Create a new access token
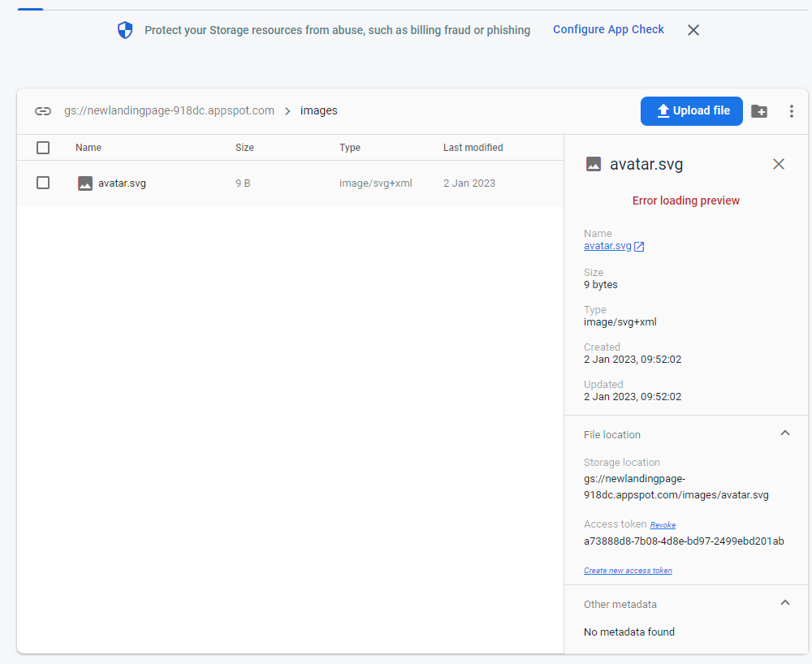Image resolution: width=812 pixels, height=664 pixels. coord(628,570)
